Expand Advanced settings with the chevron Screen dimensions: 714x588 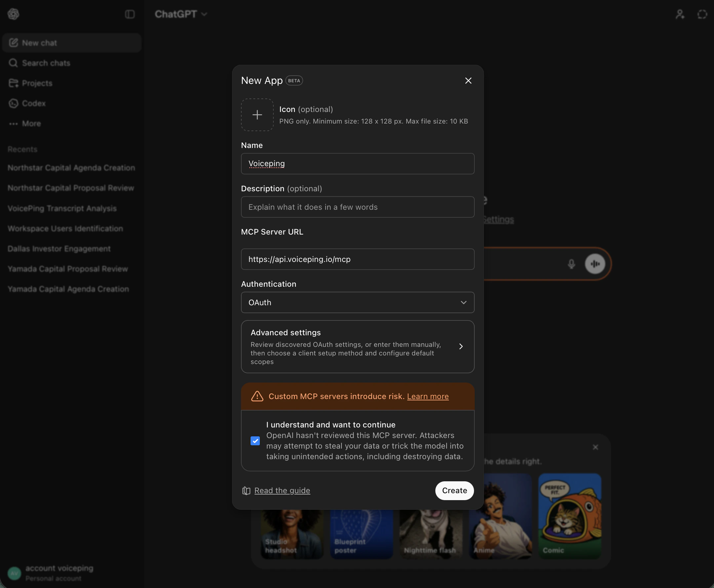point(461,347)
